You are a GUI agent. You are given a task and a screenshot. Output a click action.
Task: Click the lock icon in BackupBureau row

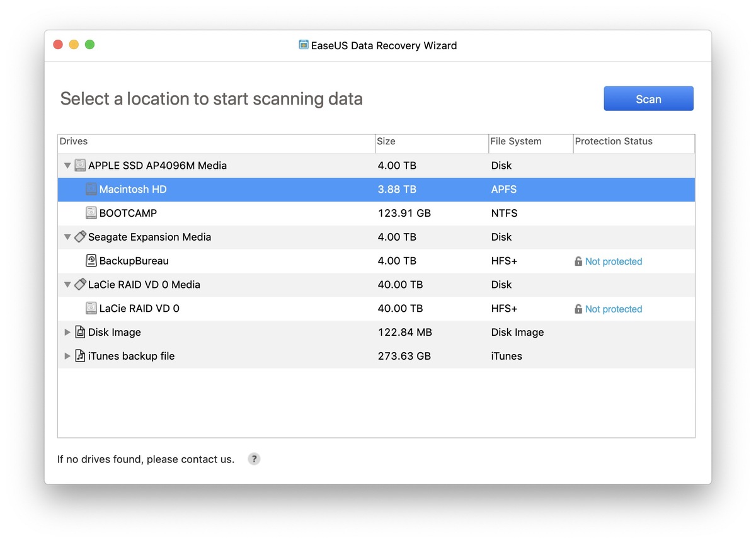pyautogui.click(x=578, y=261)
